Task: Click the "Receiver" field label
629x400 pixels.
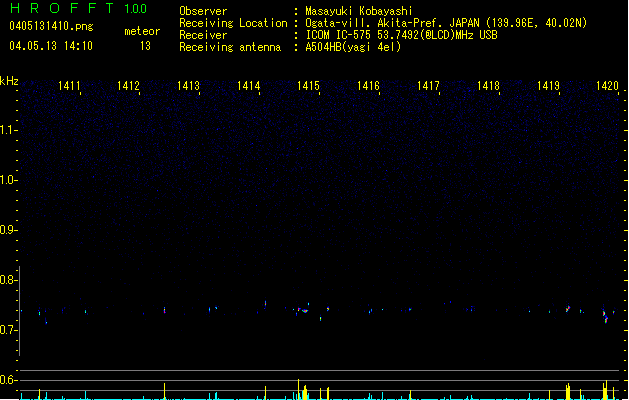Action: 203,35
